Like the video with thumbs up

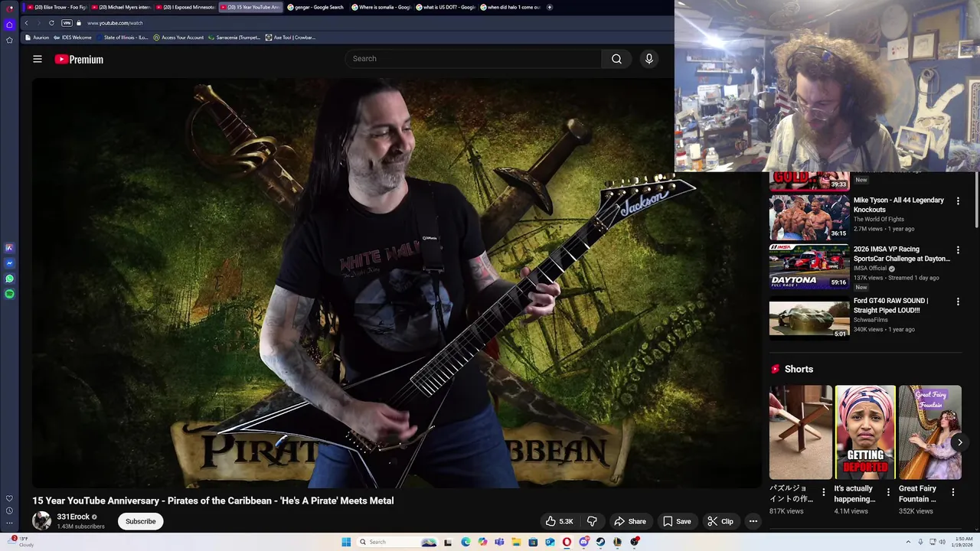(x=559, y=521)
